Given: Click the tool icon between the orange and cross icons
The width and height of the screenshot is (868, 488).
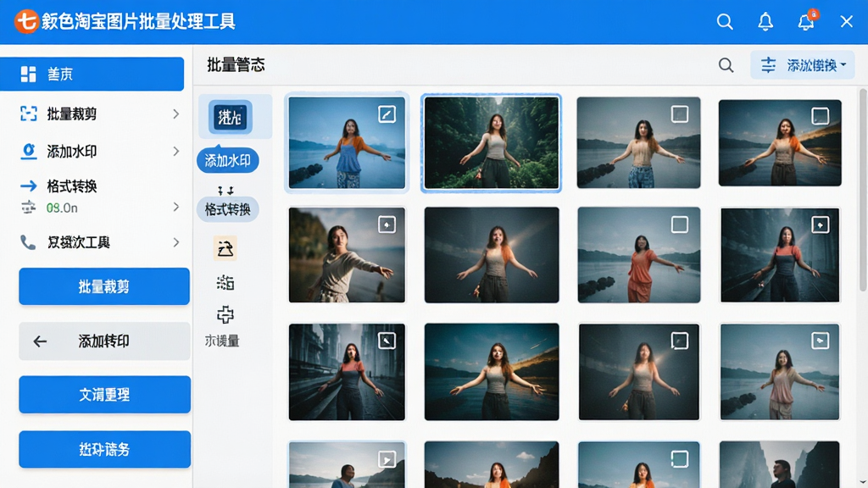Looking at the screenshot, I should pos(225,282).
